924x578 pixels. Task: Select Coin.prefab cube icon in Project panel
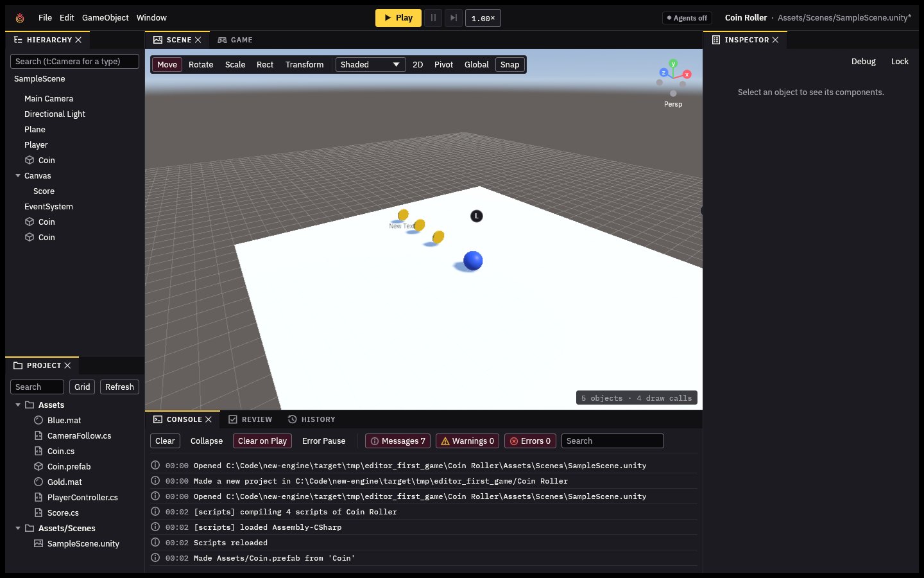(x=38, y=466)
